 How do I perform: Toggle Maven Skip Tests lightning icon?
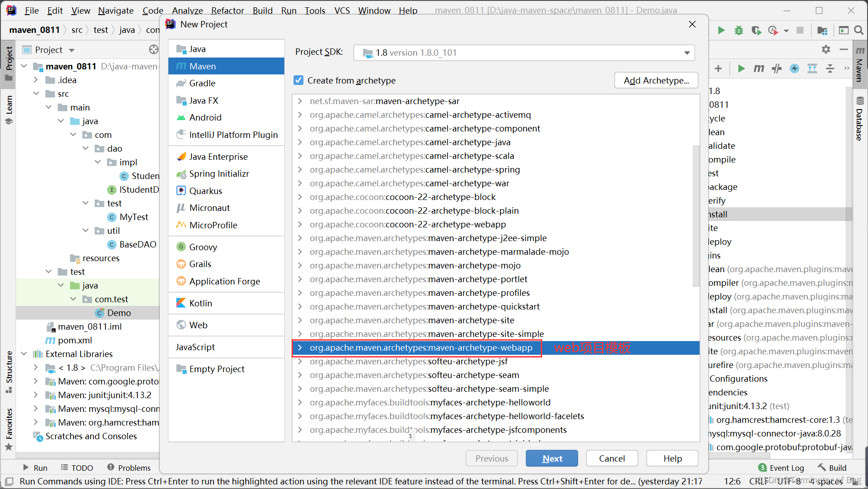(x=795, y=68)
